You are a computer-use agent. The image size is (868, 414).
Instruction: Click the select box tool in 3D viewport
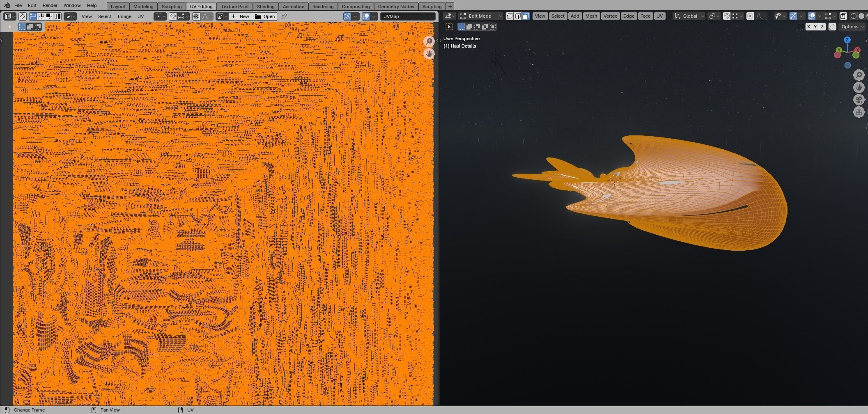click(x=449, y=27)
